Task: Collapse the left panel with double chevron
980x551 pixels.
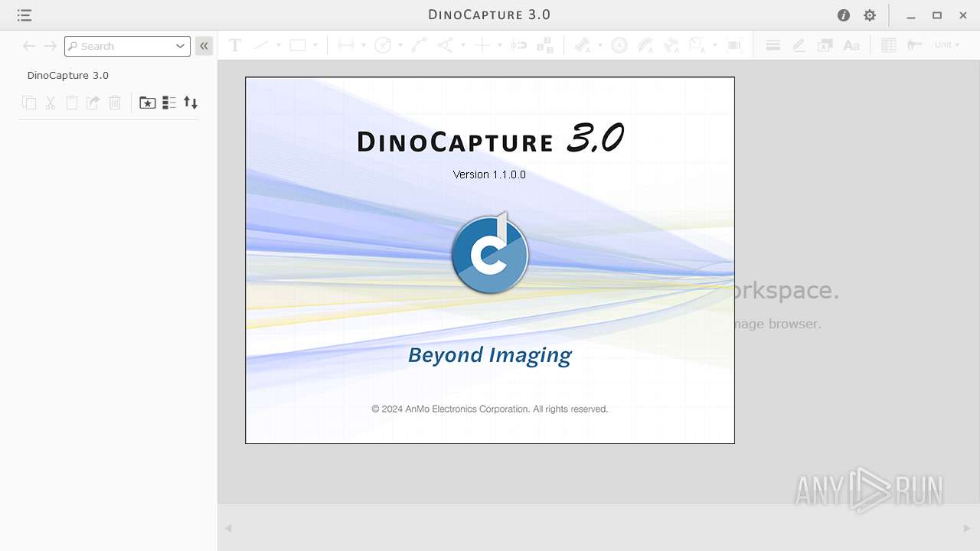Action: coord(204,46)
